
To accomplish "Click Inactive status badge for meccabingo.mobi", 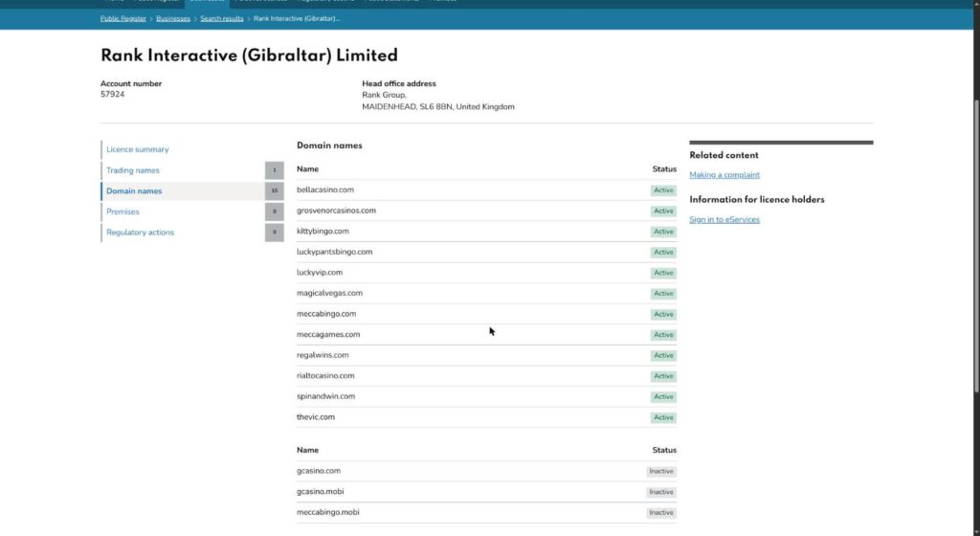I will (661, 513).
